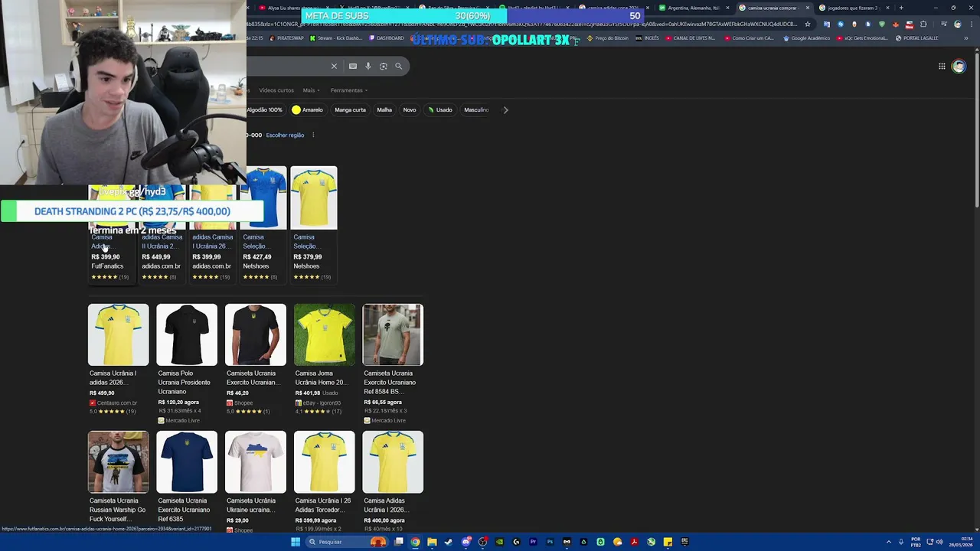Open Camiseta Ucrania Ukraine map white shirt
This screenshot has width=980, height=551.
pyautogui.click(x=256, y=481)
